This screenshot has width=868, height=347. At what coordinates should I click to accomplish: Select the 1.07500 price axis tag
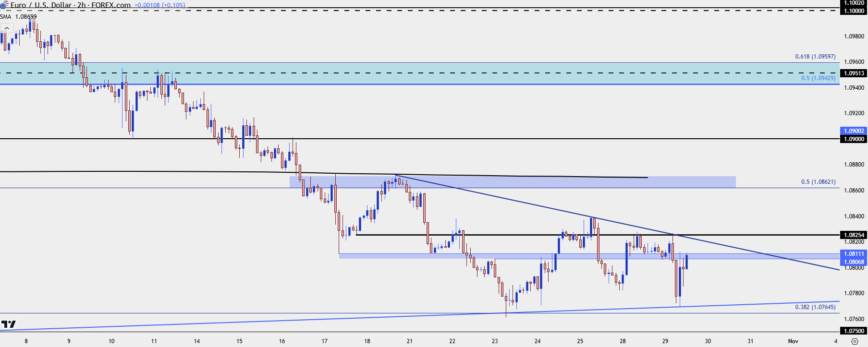pyautogui.click(x=854, y=331)
